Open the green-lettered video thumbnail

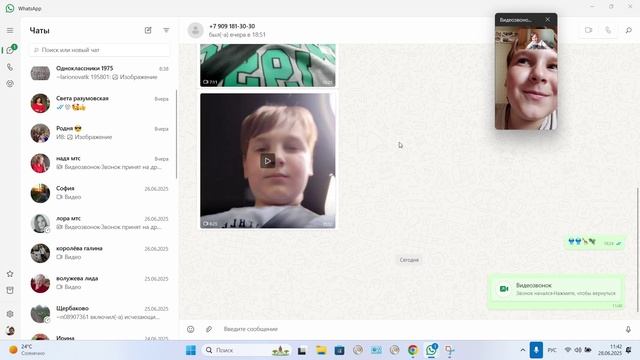coord(268,65)
